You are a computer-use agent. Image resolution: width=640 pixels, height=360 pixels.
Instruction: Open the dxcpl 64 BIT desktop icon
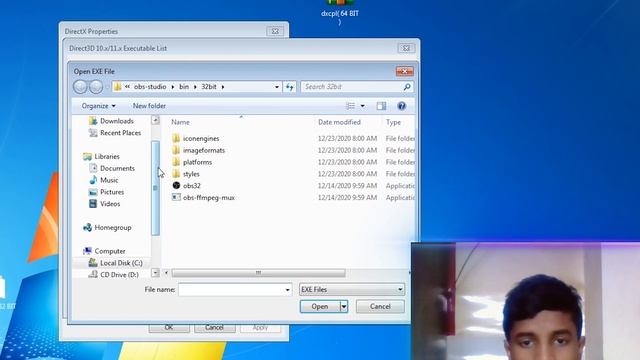340,12
